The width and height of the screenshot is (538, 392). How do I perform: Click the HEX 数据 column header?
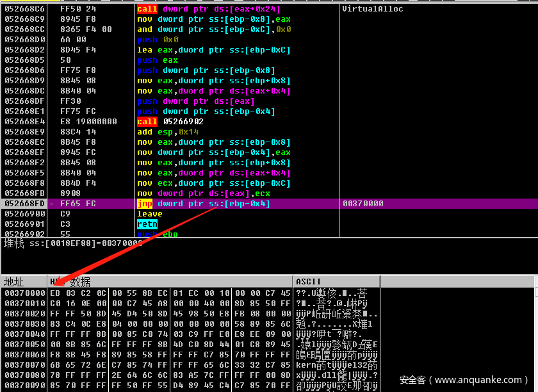pos(70,282)
